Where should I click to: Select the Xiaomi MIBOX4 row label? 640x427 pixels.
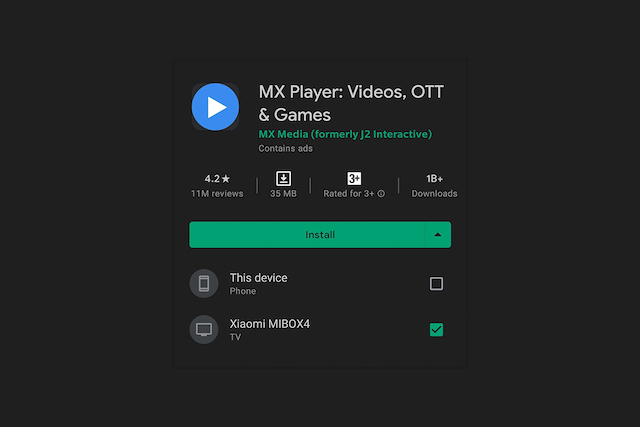tap(270, 324)
